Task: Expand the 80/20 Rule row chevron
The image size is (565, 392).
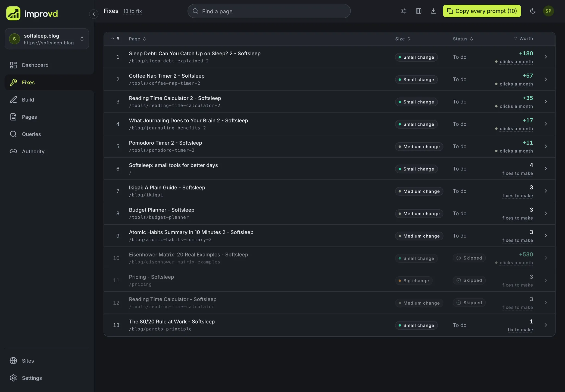Action: [546, 325]
